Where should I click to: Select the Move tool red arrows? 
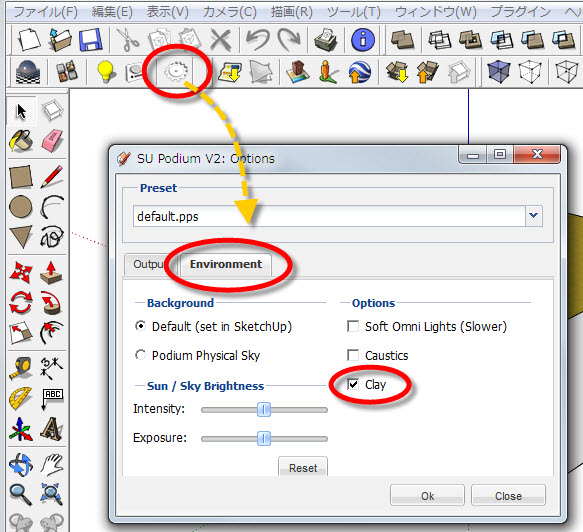click(21, 273)
